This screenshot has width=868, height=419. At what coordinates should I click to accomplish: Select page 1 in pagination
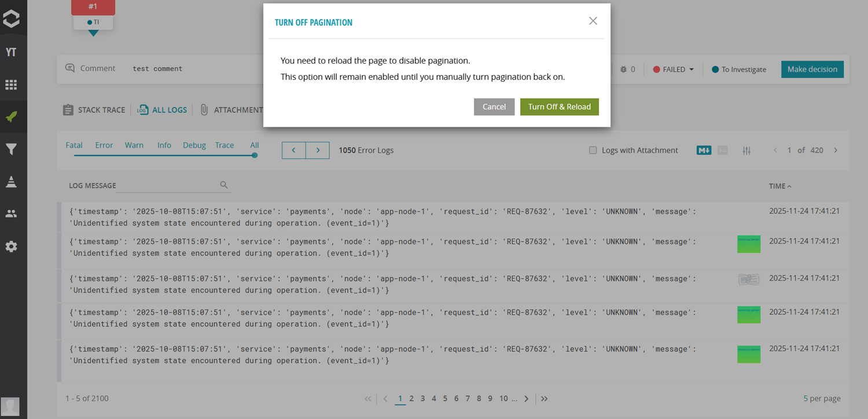(x=400, y=399)
